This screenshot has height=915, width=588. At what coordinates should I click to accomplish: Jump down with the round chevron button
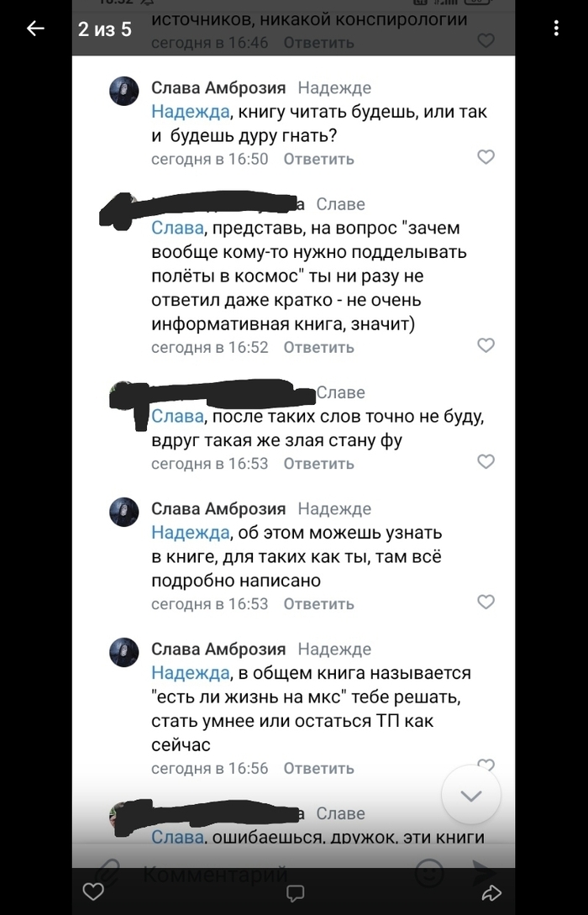[x=471, y=795]
